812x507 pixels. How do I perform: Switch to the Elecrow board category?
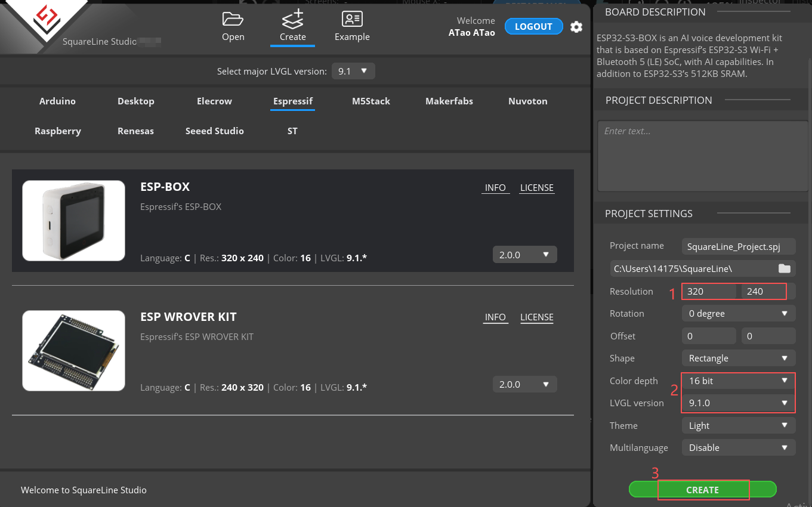click(214, 101)
